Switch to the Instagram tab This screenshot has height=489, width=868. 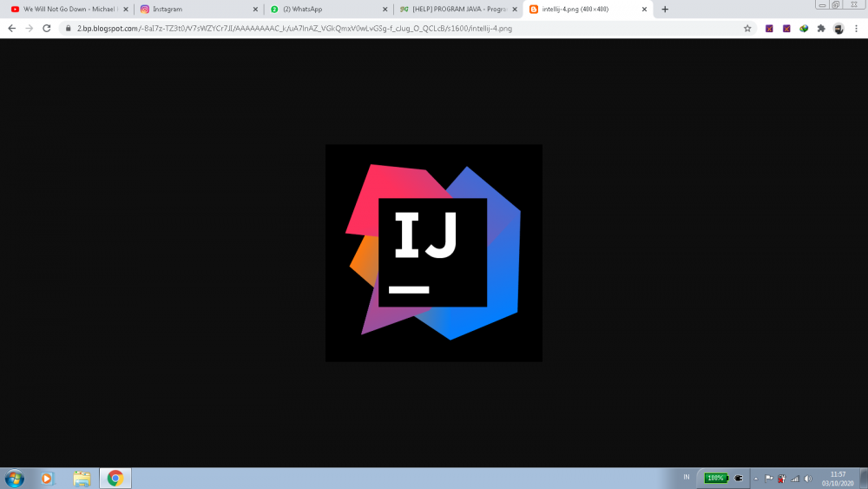198,9
